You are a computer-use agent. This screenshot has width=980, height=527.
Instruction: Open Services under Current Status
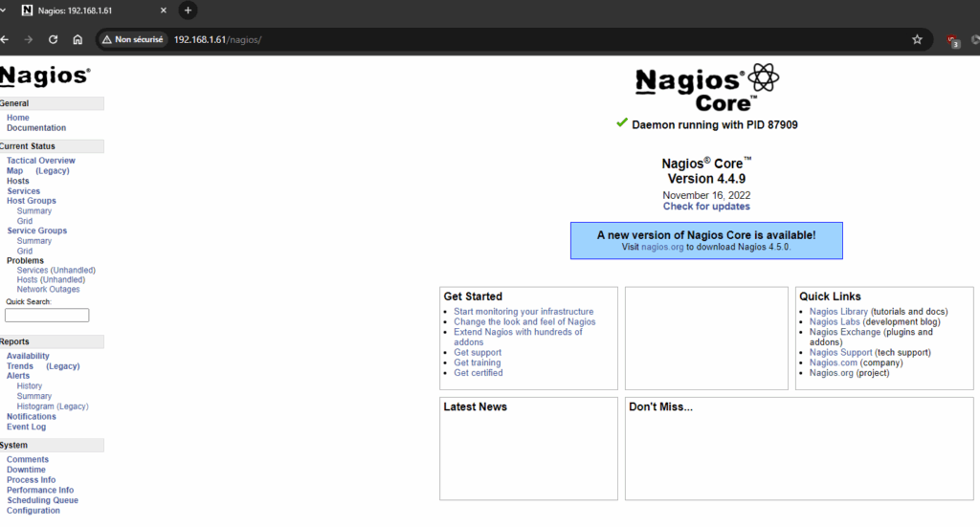(x=24, y=191)
